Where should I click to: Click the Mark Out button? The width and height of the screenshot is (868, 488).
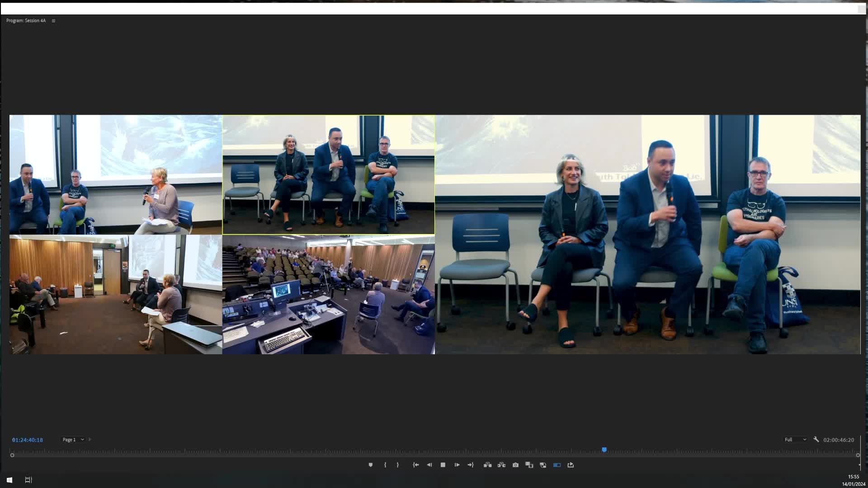click(x=398, y=465)
